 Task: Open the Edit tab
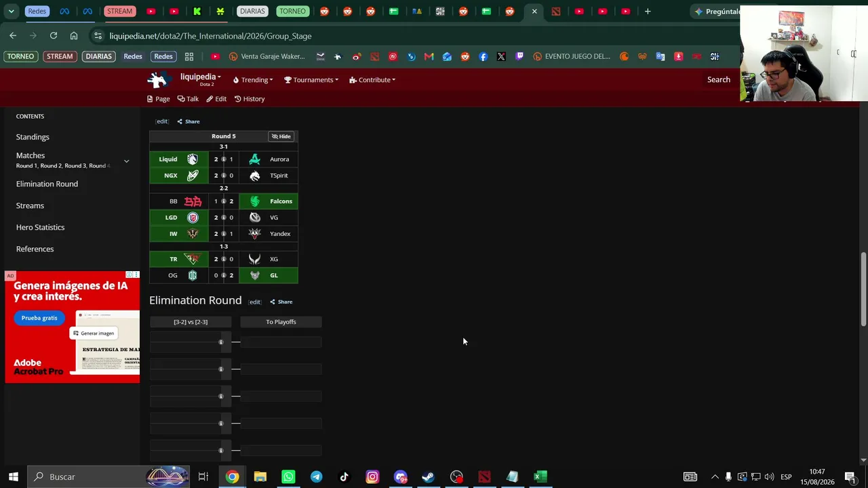[x=216, y=99]
